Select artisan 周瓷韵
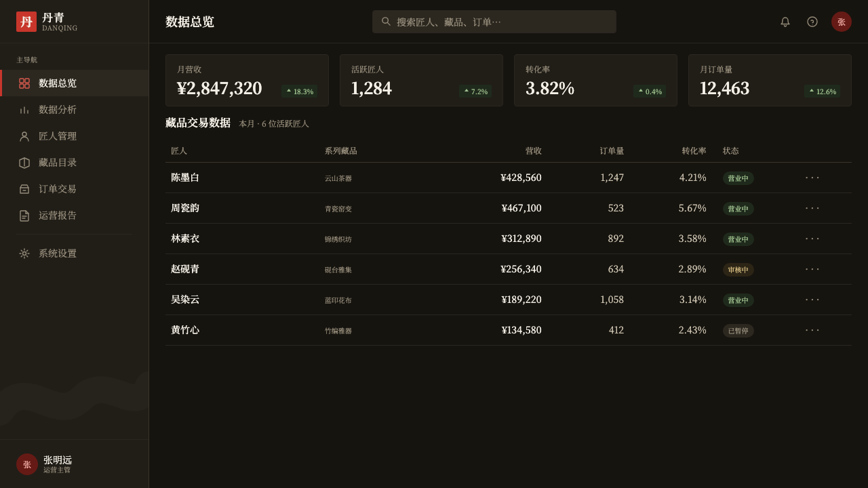This screenshot has width=868, height=488. coord(185,208)
